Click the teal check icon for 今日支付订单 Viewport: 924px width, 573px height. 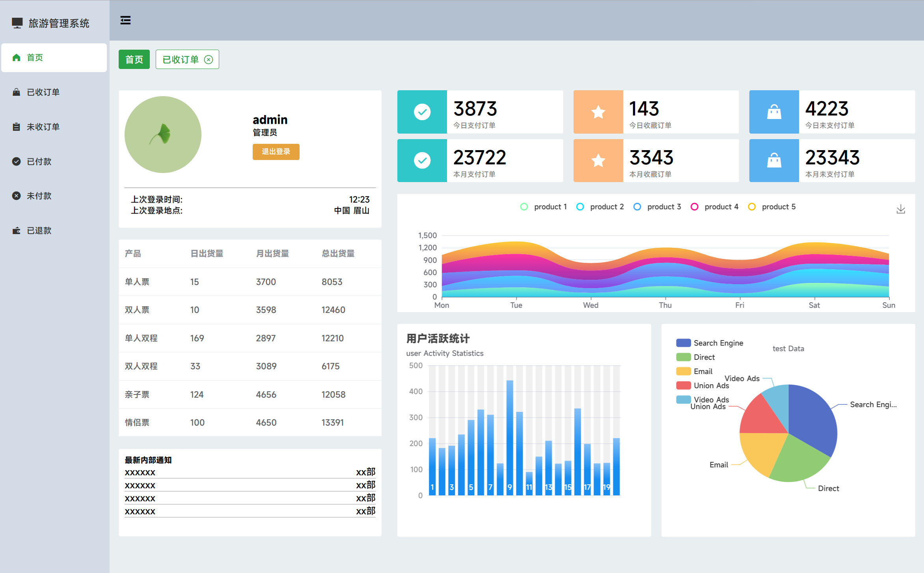(422, 112)
